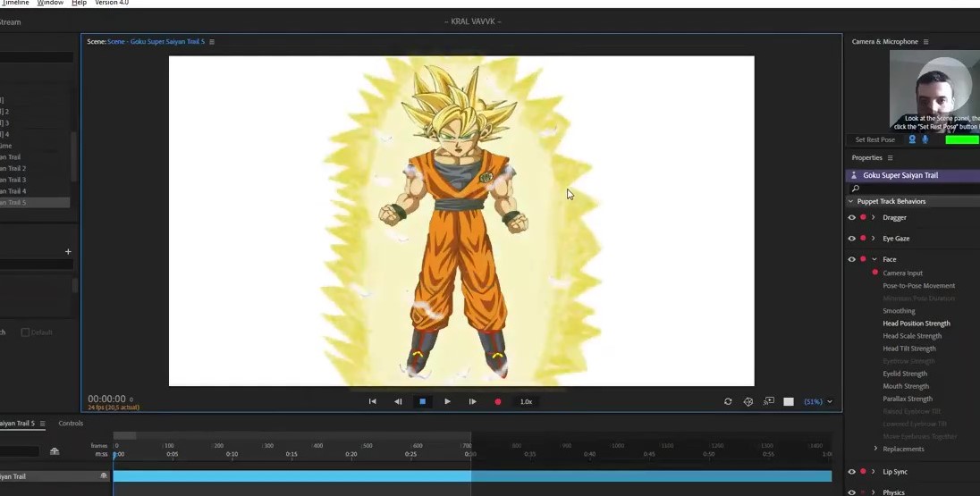Image resolution: width=980 pixels, height=496 pixels.
Task: Click the white background color swatch
Action: tap(789, 401)
